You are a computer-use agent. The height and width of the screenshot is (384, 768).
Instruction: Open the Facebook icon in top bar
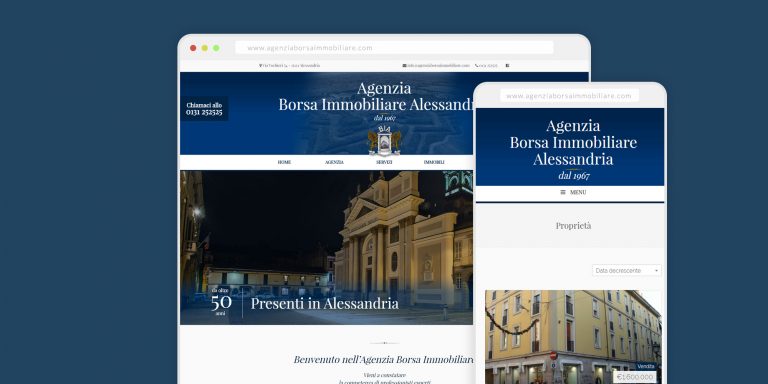[x=507, y=66]
